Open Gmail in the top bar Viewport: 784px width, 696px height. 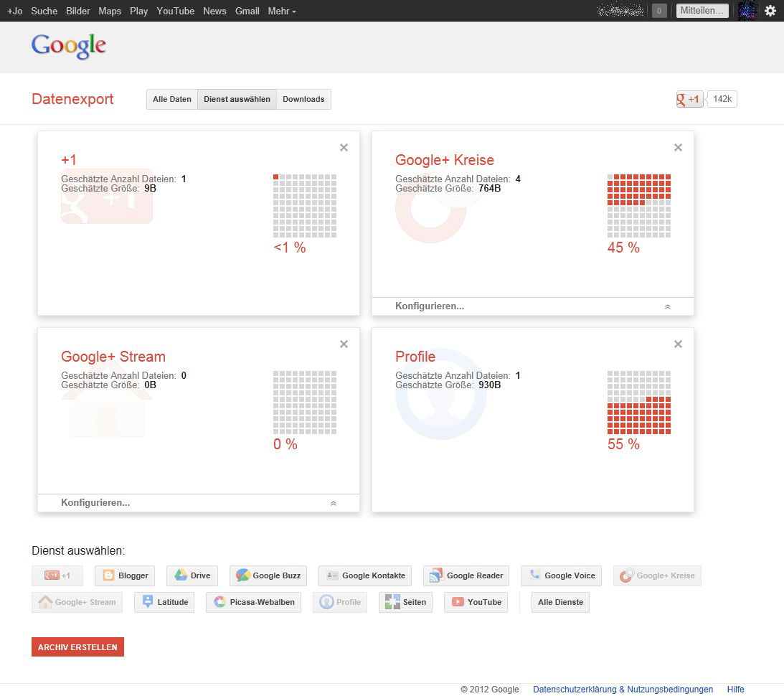coord(247,11)
